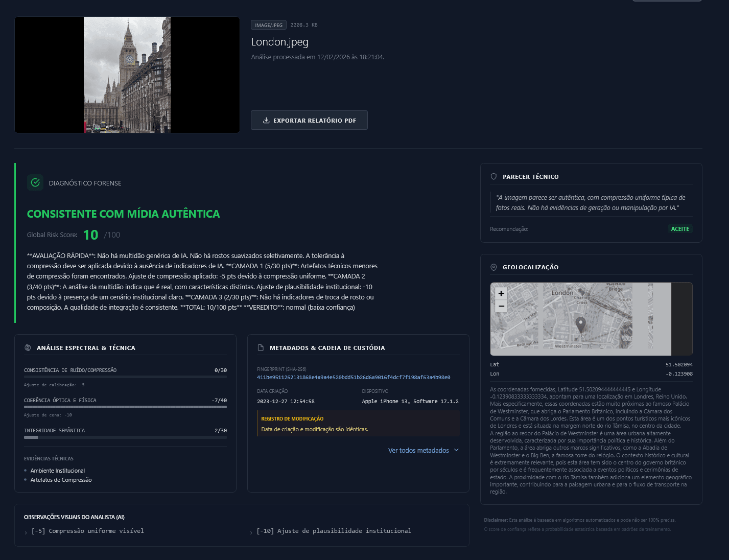Expand the Compressão uniforme visível observation
The height and width of the screenshot is (560, 729).
tap(87, 531)
